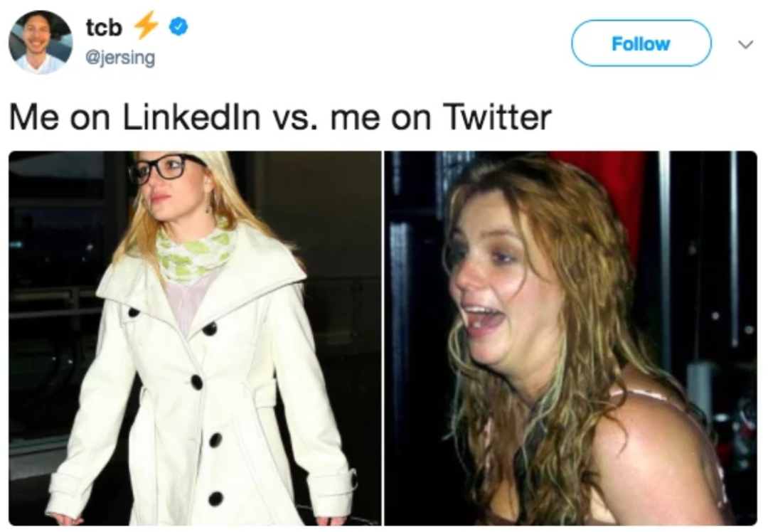This screenshot has height=532, width=768.
Task: Click the lowest black button on white coat
Action: (x=215, y=499)
